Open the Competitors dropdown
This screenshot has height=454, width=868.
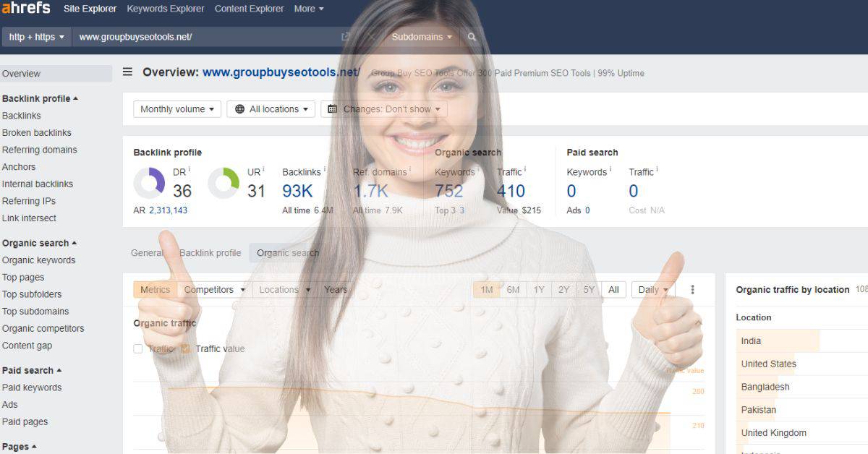tap(214, 289)
